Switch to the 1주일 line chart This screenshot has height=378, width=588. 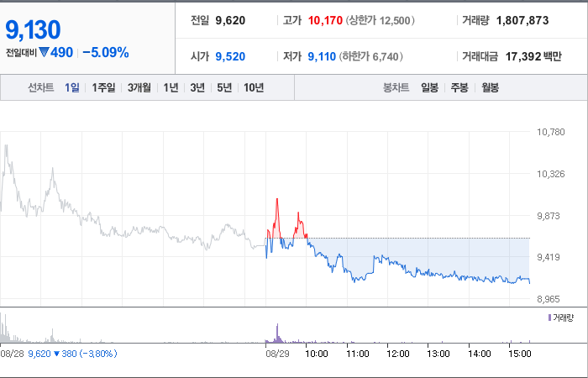coord(103,87)
